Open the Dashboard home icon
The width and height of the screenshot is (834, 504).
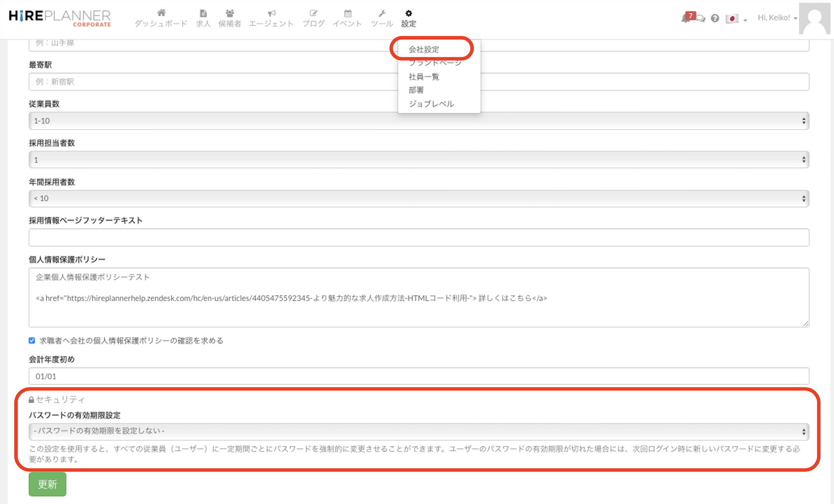point(161,14)
